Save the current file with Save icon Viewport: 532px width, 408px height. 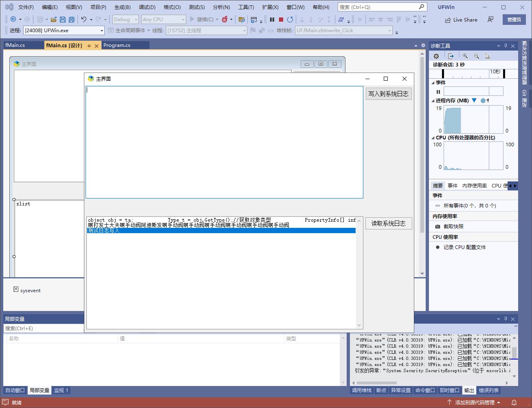click(63, 19)
